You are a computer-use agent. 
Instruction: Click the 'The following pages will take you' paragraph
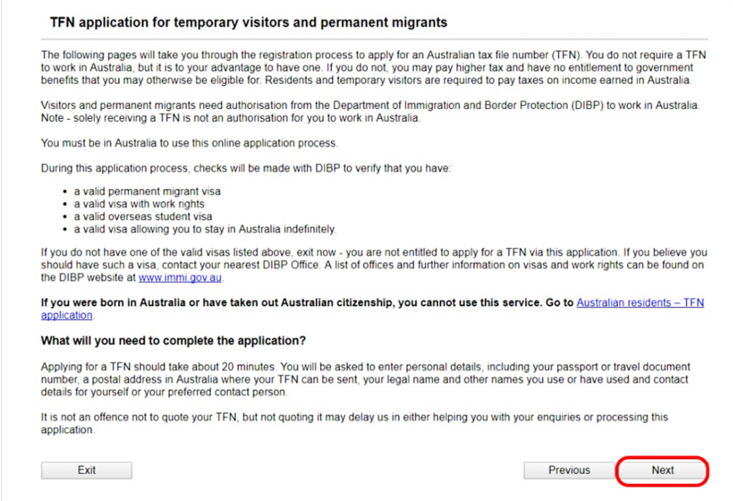(x=374, y=67)
